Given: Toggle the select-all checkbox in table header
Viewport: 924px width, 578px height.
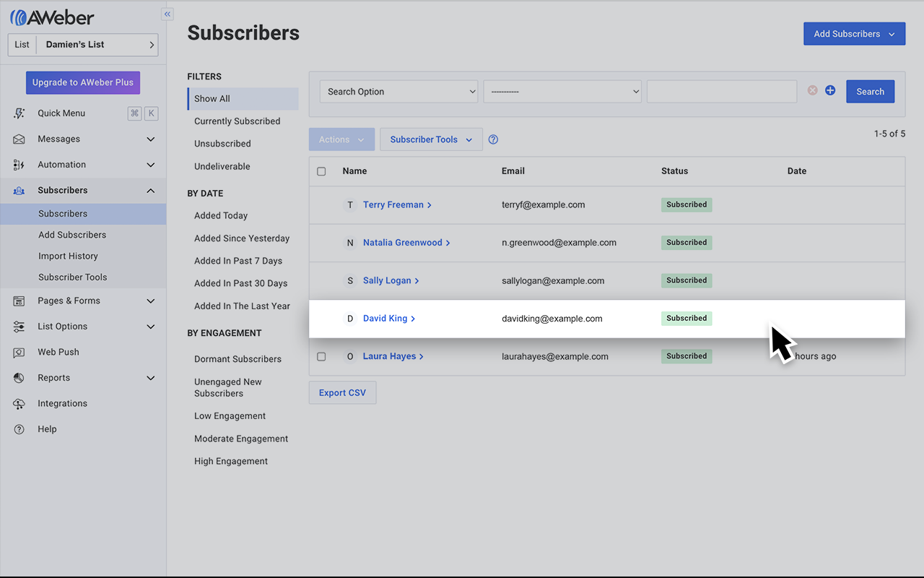Looking at the screenshot, I should coord(321,172).
